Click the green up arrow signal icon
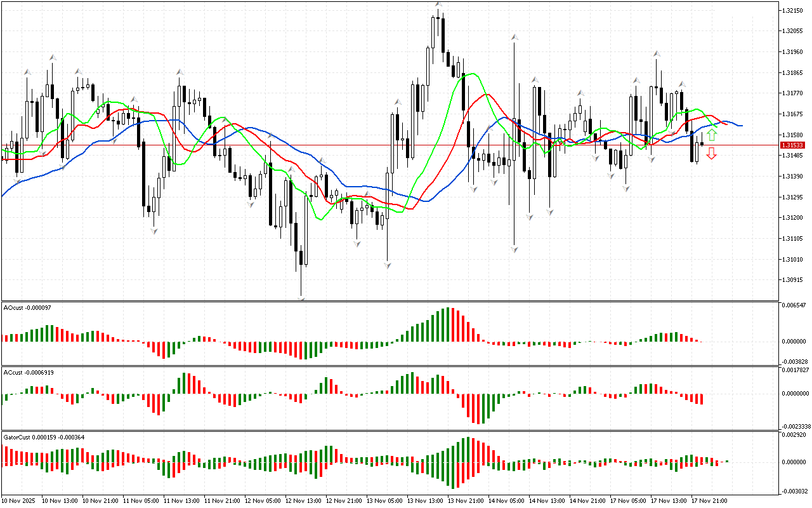812x508 pixels. pyautogui.click(x=712, y=135)
